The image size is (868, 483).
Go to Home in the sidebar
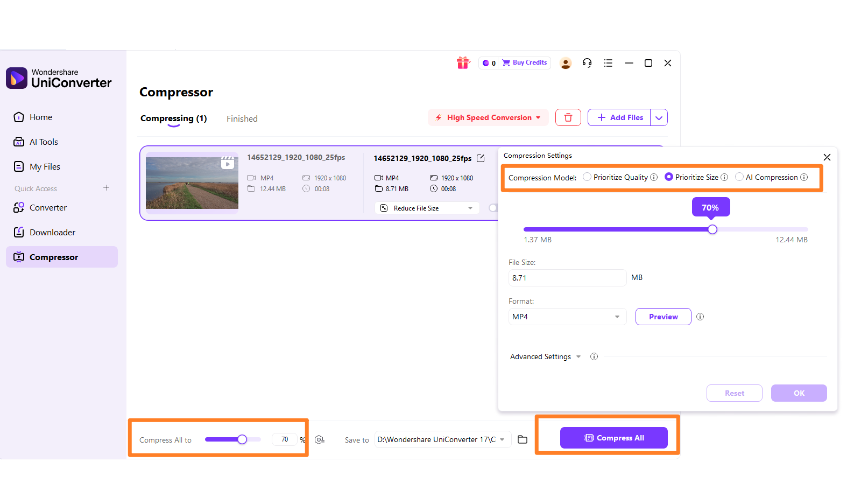click(62, 117)
